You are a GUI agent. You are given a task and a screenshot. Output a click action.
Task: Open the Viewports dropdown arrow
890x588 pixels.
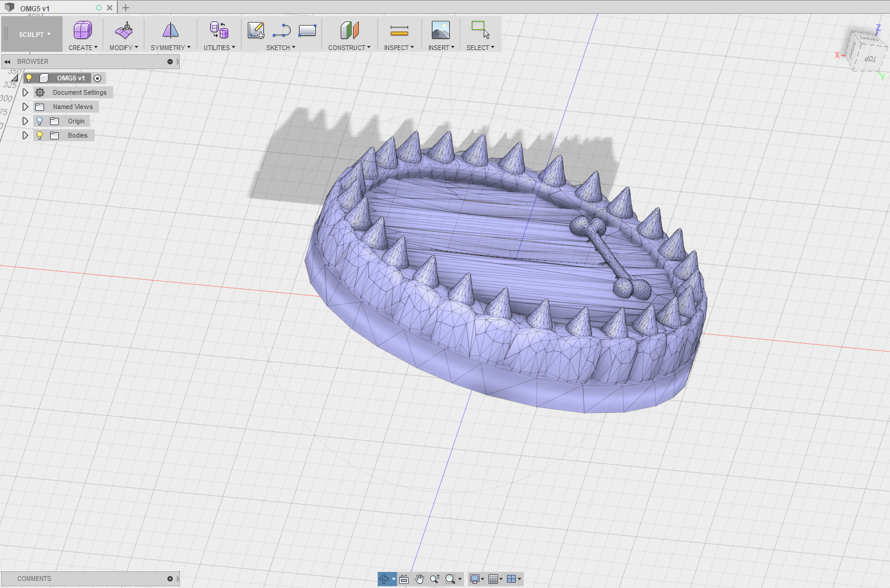(519, 579)
